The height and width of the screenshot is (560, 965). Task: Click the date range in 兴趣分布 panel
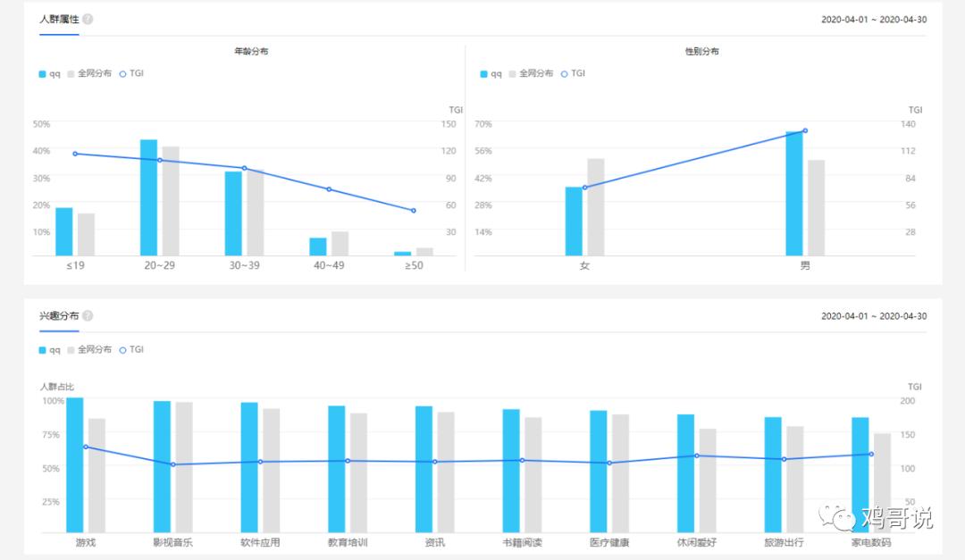pyautogui.click(x=874, y=316)
